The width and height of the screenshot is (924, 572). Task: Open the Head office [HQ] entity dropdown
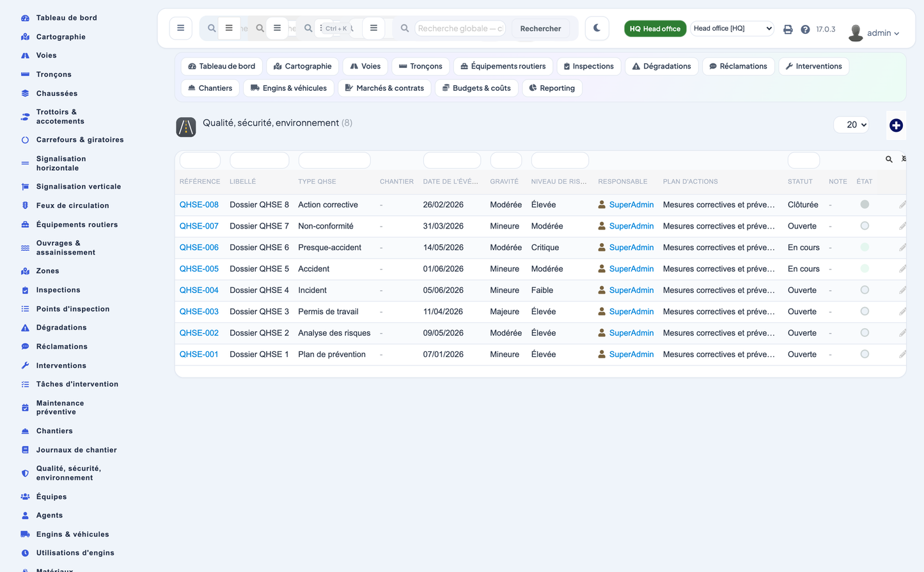pyautogui.click(x=732, y=28)
